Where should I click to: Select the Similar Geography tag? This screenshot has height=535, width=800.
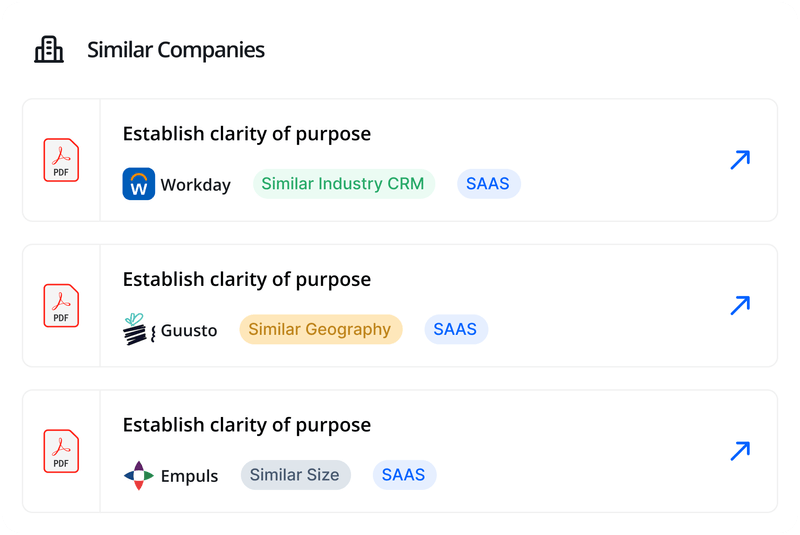[x=320, y=329]
